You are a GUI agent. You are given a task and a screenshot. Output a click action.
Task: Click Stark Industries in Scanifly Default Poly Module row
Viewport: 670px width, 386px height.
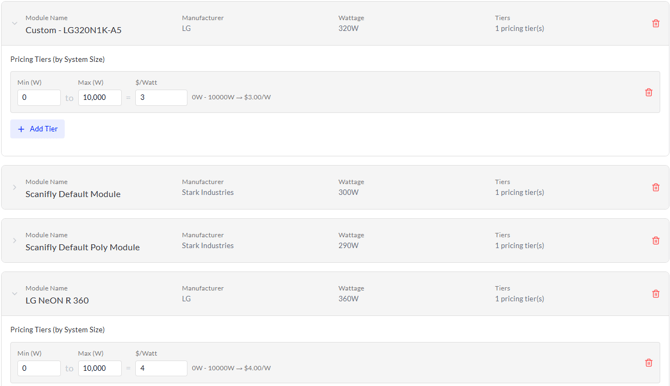tap(208, 246)
